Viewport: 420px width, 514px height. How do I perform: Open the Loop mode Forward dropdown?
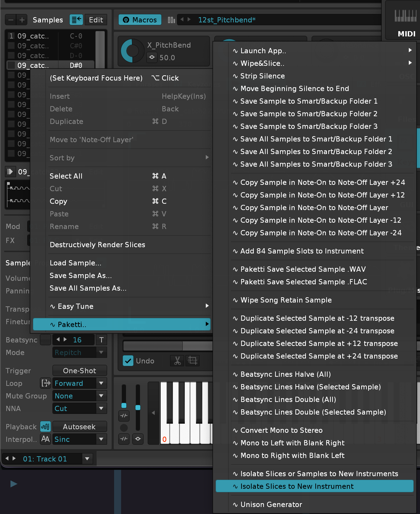coord(79,383)
